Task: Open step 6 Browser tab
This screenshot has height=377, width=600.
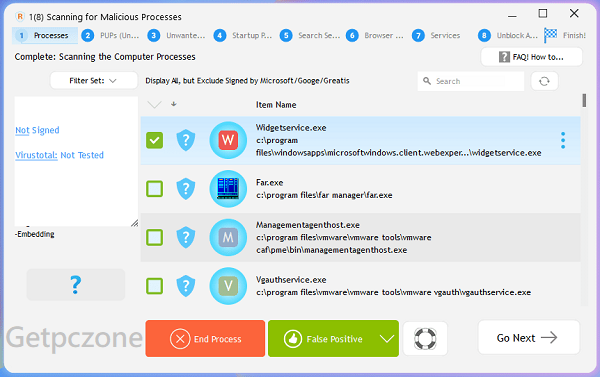Action: click(x=375, y=36)
